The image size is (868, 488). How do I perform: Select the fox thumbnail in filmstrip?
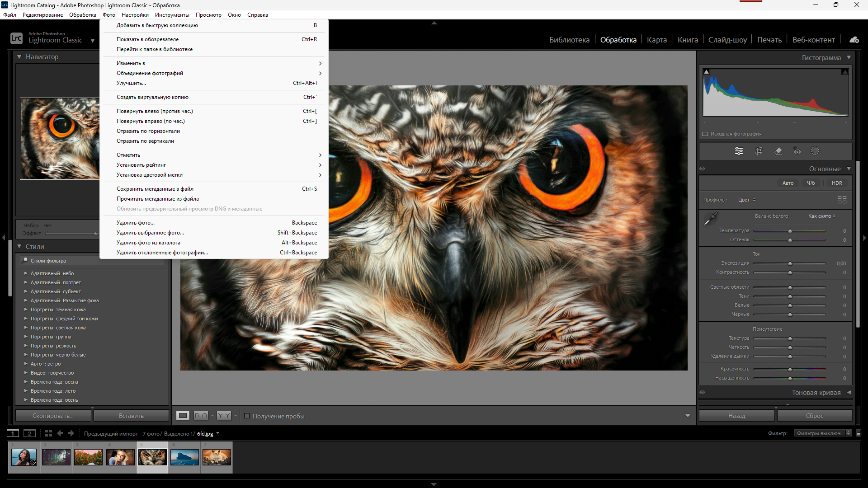coord(217,457)
